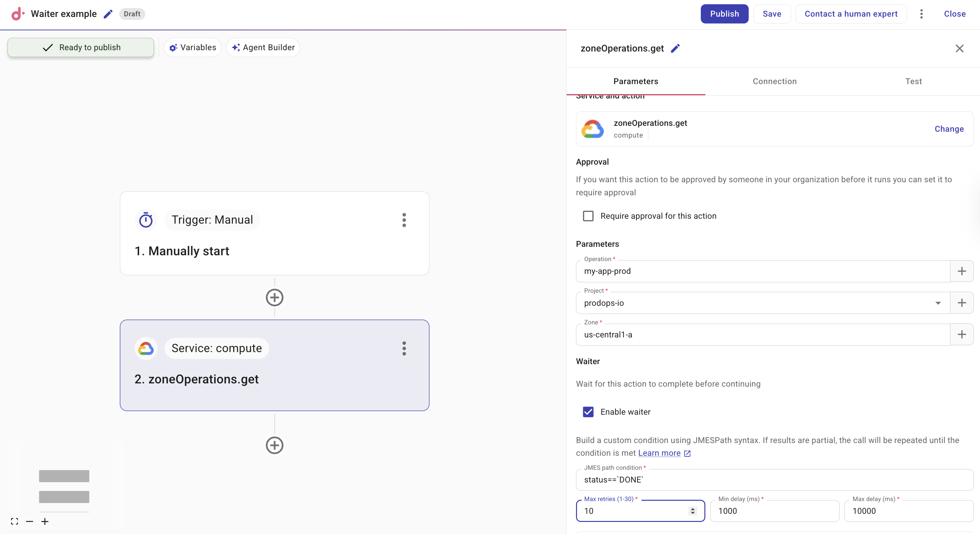Rename workflow using the pencil icon beside title
The width and height of the screenshot is (980, 534).
[108, 14]
